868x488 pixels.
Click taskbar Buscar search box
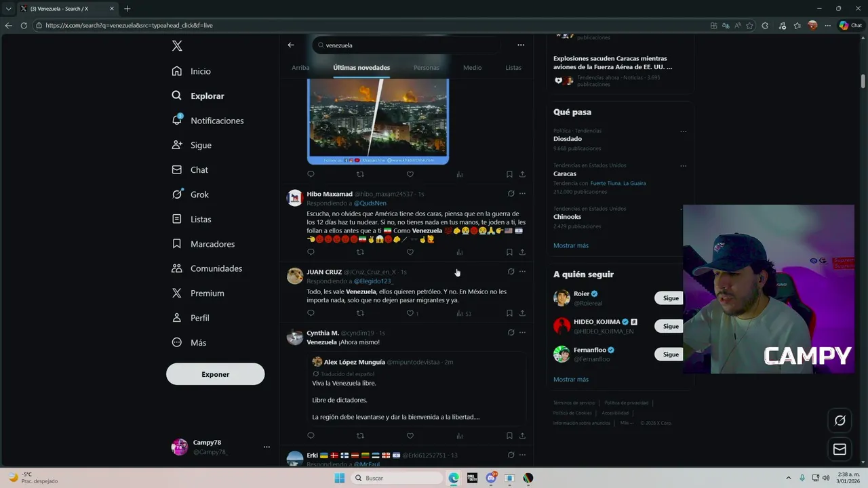point(397,478)
